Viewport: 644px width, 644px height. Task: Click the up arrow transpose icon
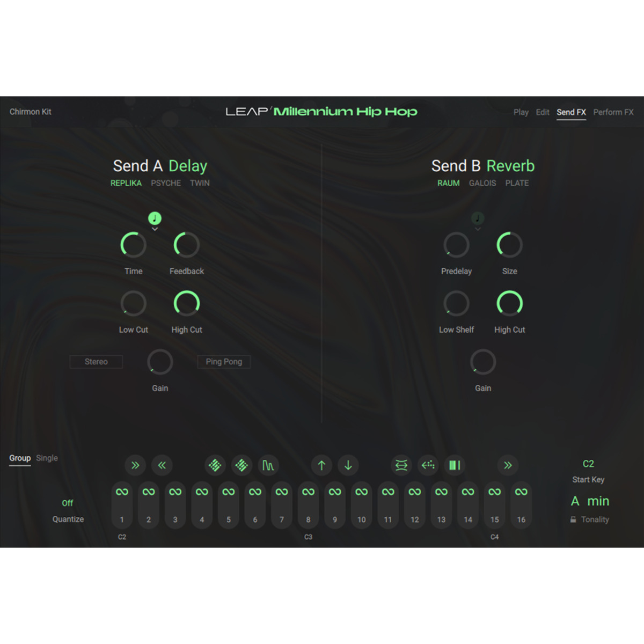[321, 465]
